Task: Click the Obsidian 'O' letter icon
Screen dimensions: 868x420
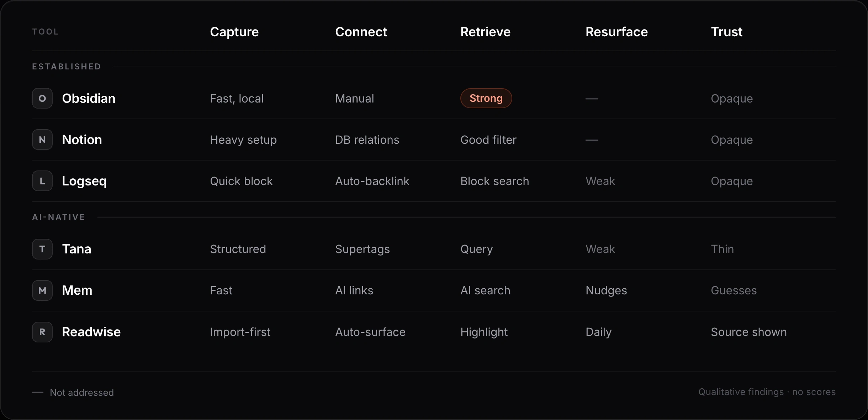Action: (x=42, y=98)
